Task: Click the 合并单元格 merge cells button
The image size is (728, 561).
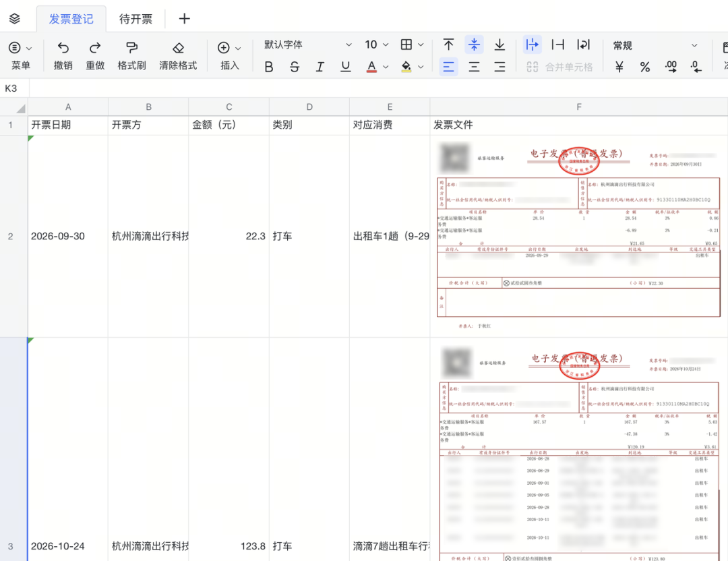Action: (559, 67)
